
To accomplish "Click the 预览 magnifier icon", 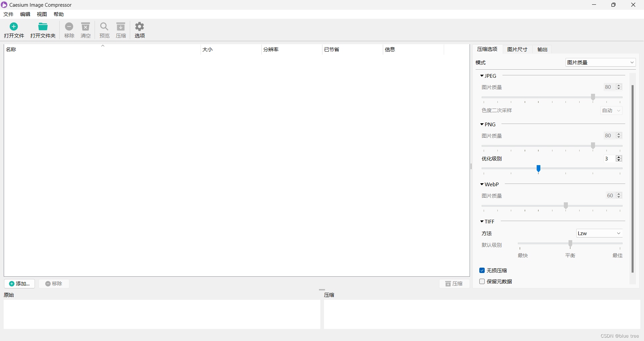I will click(104, 26).
